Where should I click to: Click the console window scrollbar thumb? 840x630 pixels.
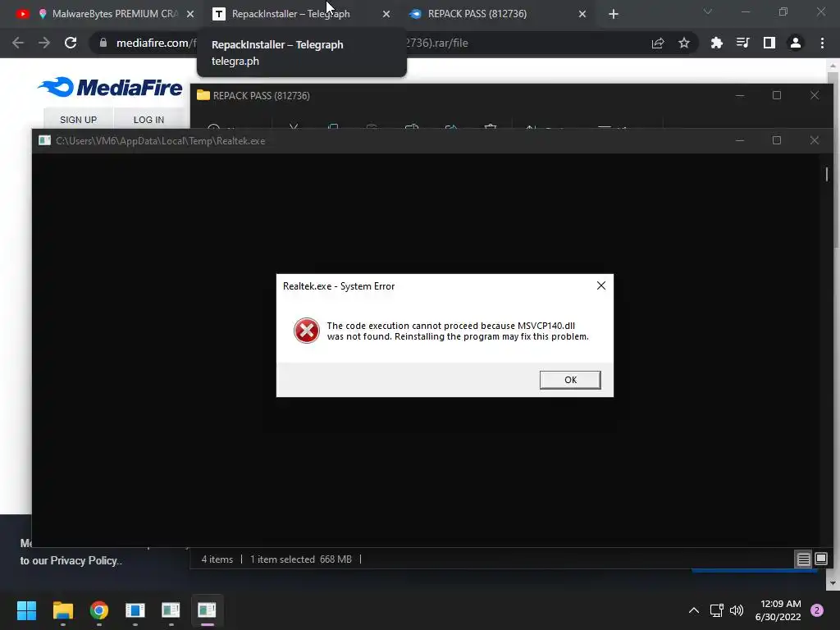click(x=827, y=174)
